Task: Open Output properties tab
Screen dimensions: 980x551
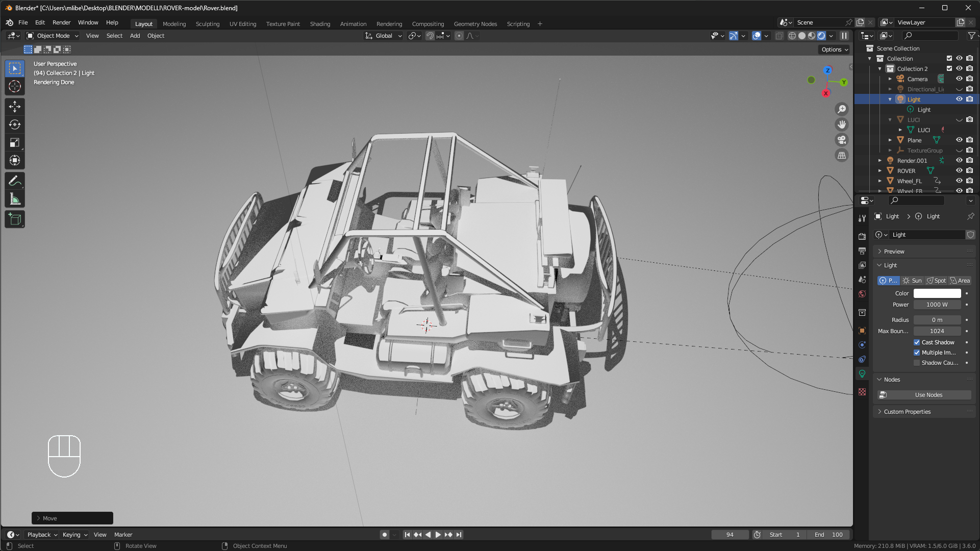Action: click(862, 251)
